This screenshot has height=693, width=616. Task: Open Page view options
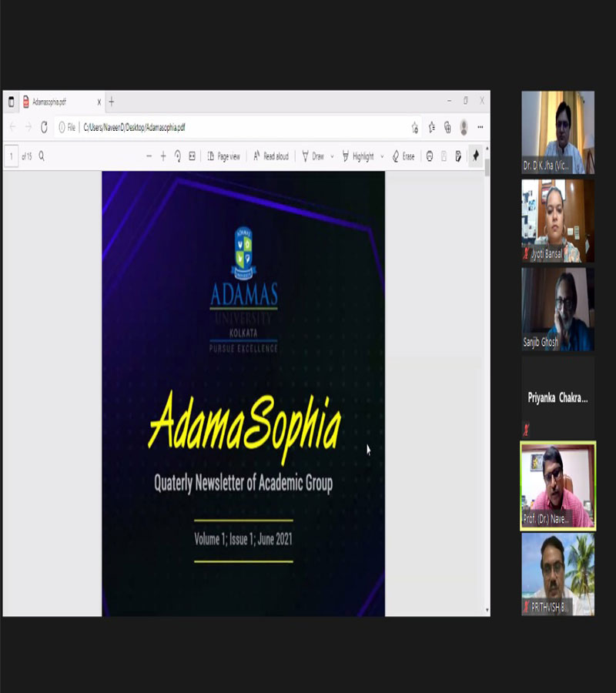pyautogui.click(x=223, y=156)
